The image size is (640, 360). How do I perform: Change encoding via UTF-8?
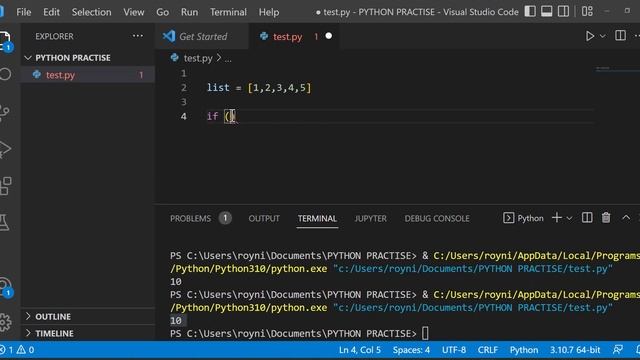[454, 350]
